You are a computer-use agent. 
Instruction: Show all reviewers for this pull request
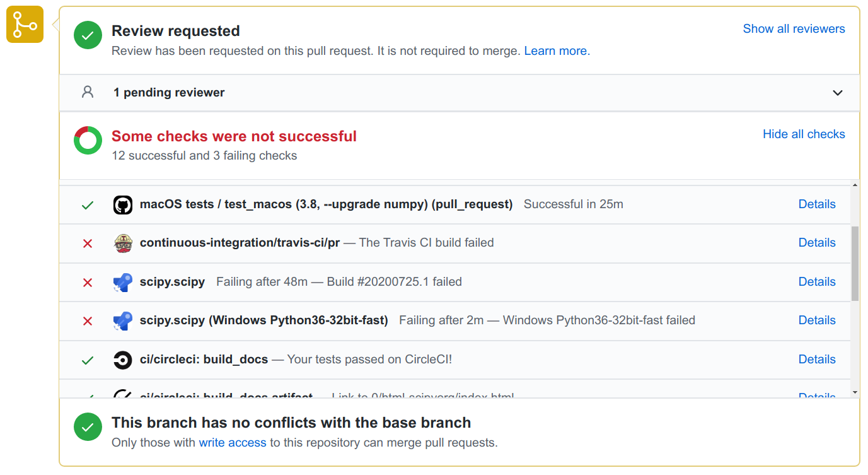794,29
